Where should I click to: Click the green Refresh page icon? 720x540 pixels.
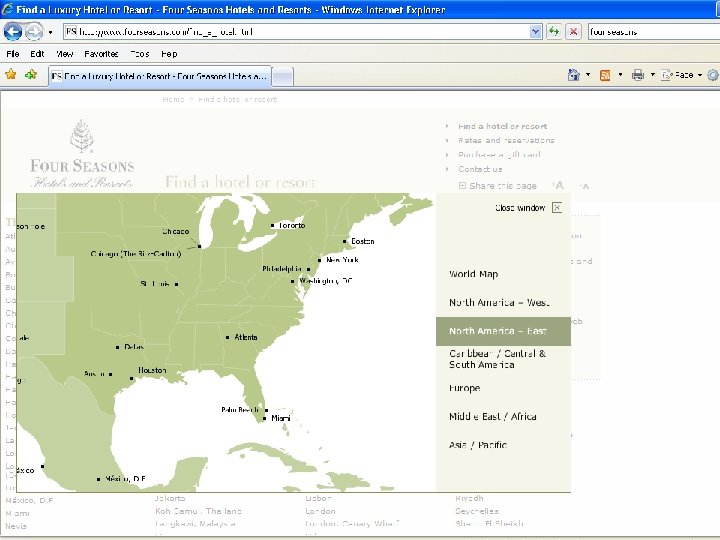click(x=554, y=32)
